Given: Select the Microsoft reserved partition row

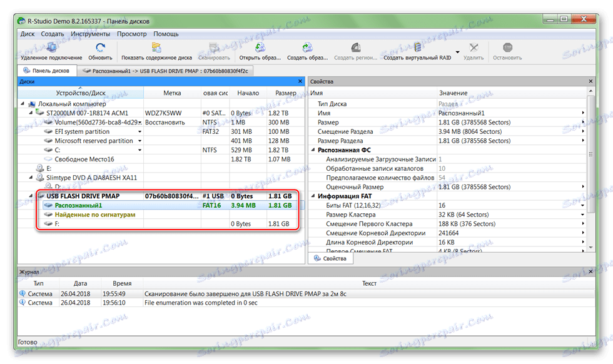Looking at the screenshot, I should tap(161, 141).
